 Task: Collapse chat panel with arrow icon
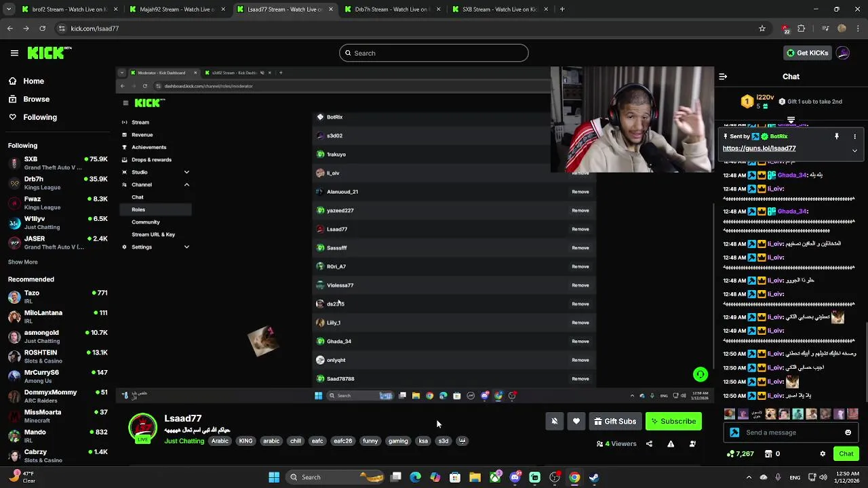point(723,77)
